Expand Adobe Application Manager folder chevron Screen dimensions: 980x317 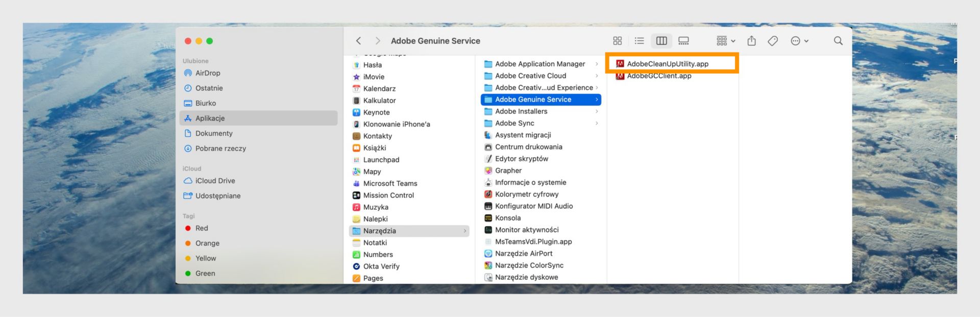pos(597,64)
